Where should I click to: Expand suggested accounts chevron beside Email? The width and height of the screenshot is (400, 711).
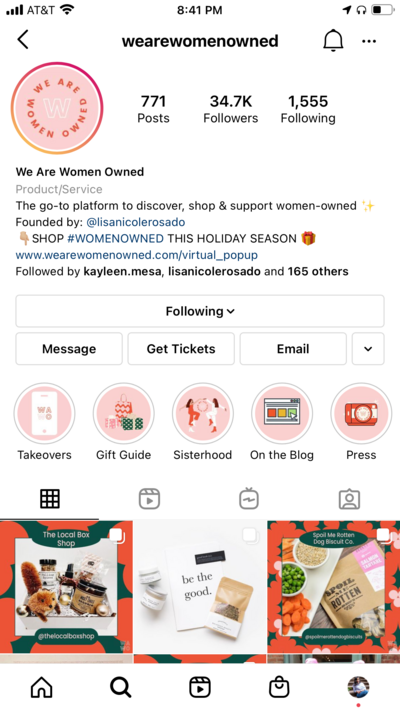(368, 349)
